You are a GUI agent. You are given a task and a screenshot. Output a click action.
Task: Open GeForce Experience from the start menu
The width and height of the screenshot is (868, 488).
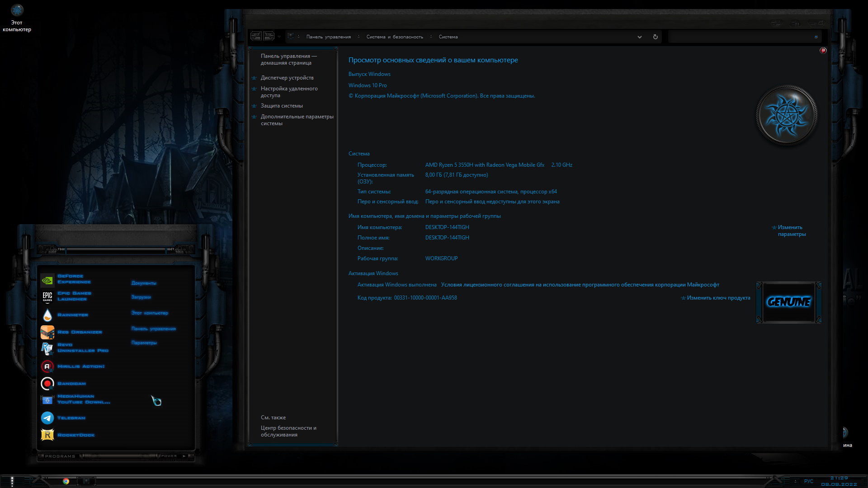[x=75, y=279]
